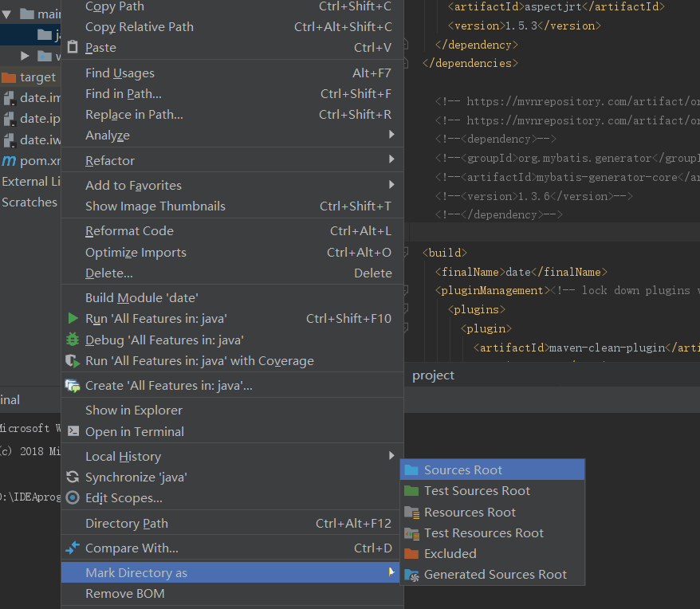700x609 pixels.
Task: Click the Compare With arrows icon
Action: click(x=73, y=548)
